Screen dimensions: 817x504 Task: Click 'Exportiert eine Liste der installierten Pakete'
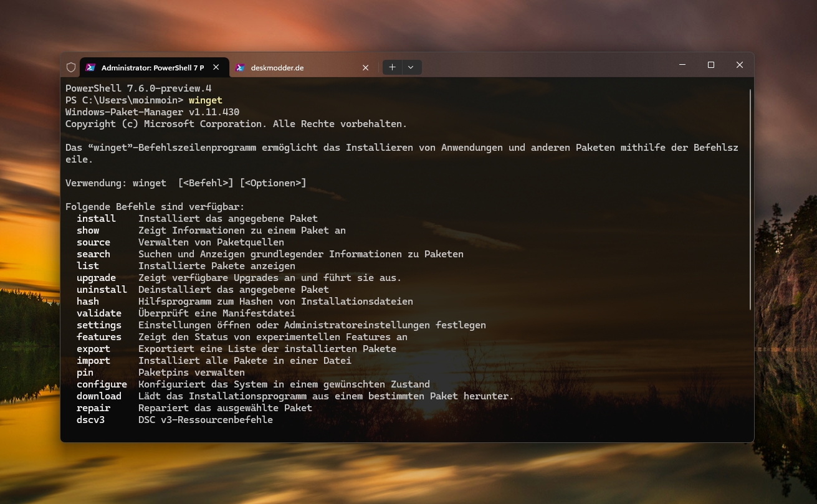(267, 349)
